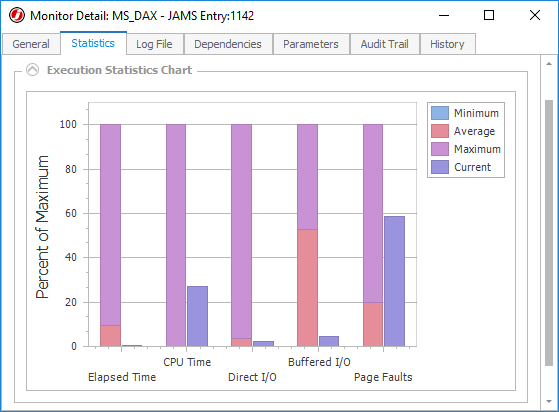Select the Buffered I/O average bar
Viewport: 559px width, 412px height.
(307, 288)
